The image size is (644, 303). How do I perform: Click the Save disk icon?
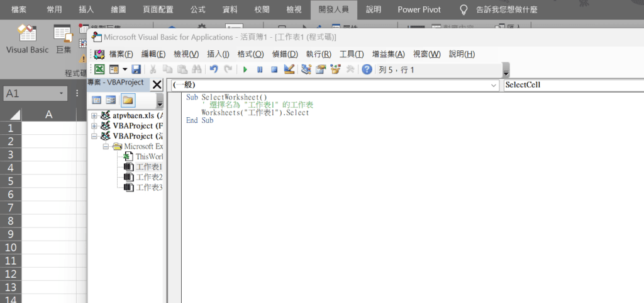pos(136,69)
